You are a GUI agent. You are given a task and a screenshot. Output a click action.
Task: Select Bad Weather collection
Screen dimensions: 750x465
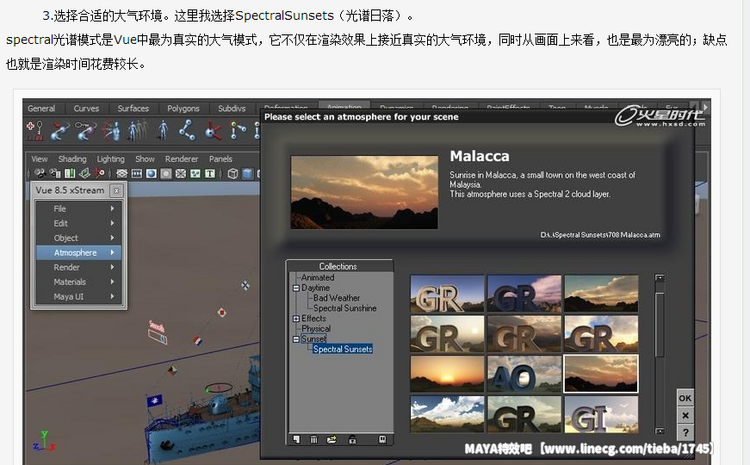point(336,298)
